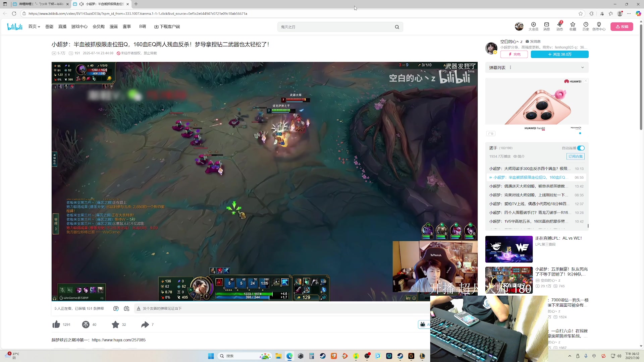Click the page vertical scrollbar
This screenshot has width=644, height=362.
641,77
